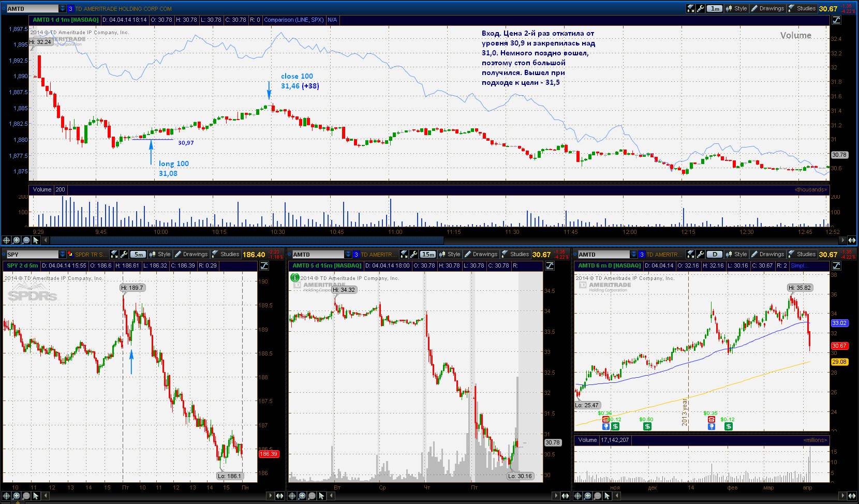Click crosshair tool under SPY chart
The width and height of the screenshot is (859, 504).
[6, 496]
